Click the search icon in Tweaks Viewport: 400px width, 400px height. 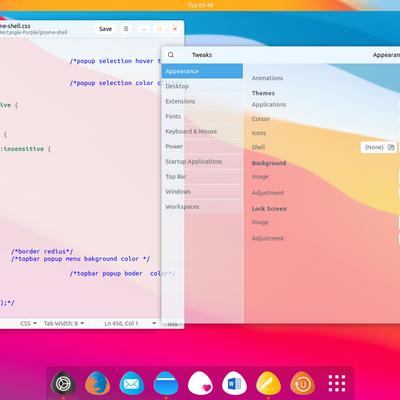coord(171,55)
